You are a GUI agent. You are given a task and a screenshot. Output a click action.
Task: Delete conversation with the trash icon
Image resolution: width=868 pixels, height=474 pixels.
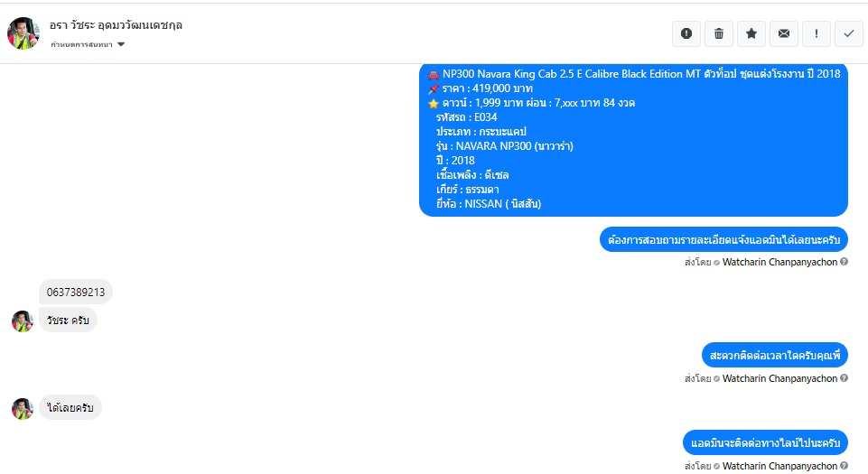tap(719, 33)
